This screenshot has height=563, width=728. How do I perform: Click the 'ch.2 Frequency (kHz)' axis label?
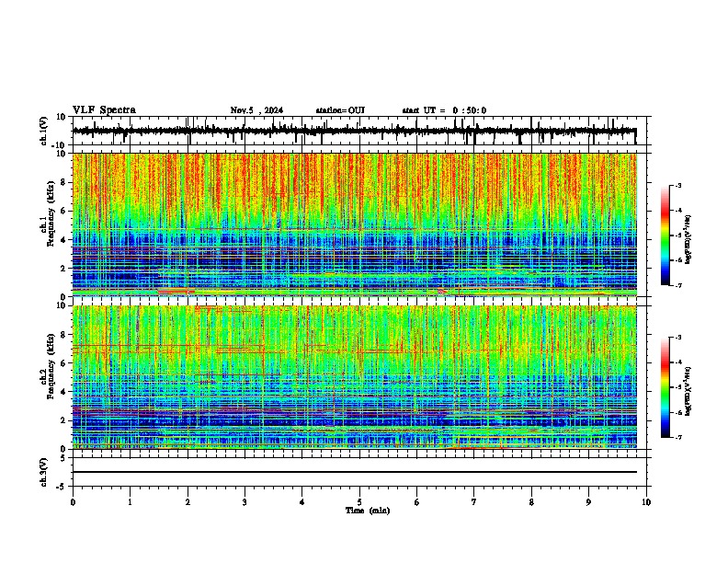[47, 366]
